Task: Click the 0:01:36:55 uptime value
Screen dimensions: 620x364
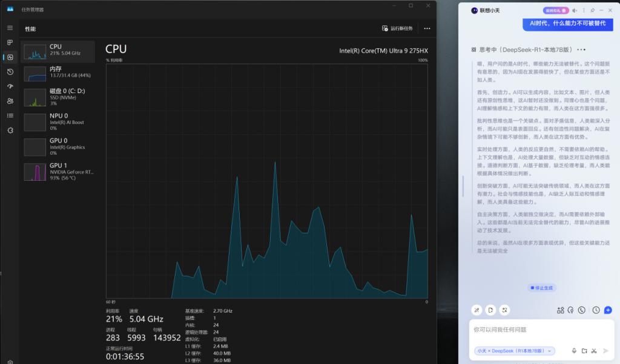Action: pos(125,357)
